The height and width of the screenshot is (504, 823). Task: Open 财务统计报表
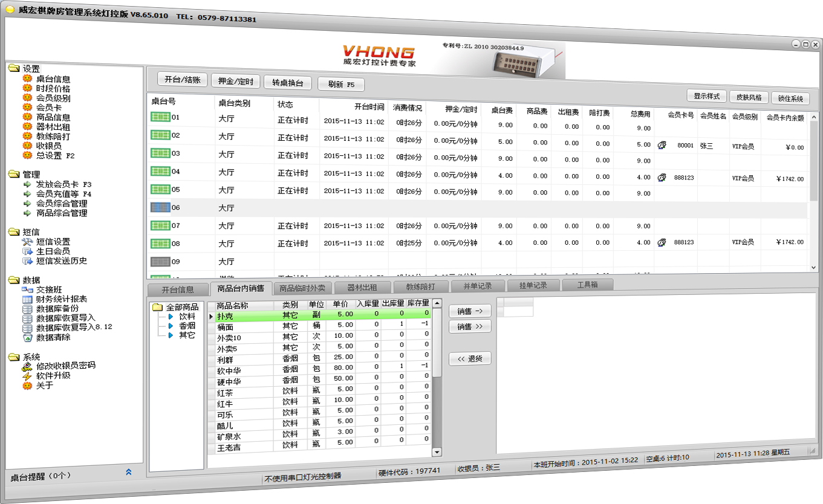62,299
